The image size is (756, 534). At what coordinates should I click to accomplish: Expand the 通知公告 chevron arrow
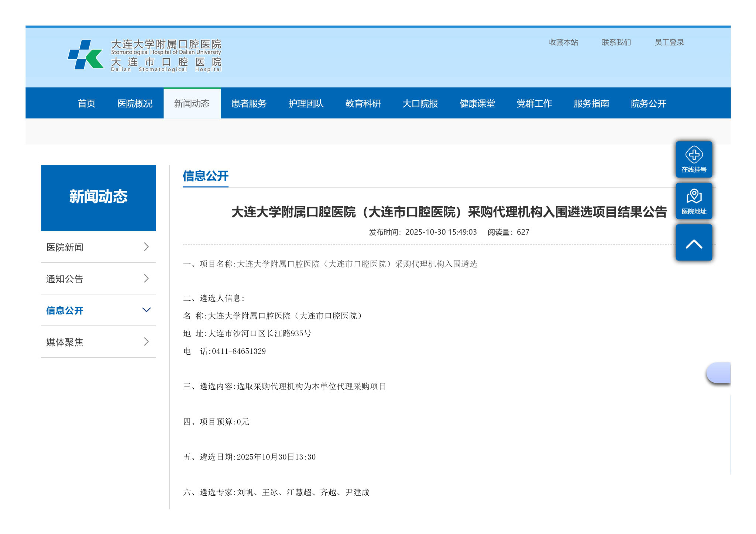click(147, 279)
